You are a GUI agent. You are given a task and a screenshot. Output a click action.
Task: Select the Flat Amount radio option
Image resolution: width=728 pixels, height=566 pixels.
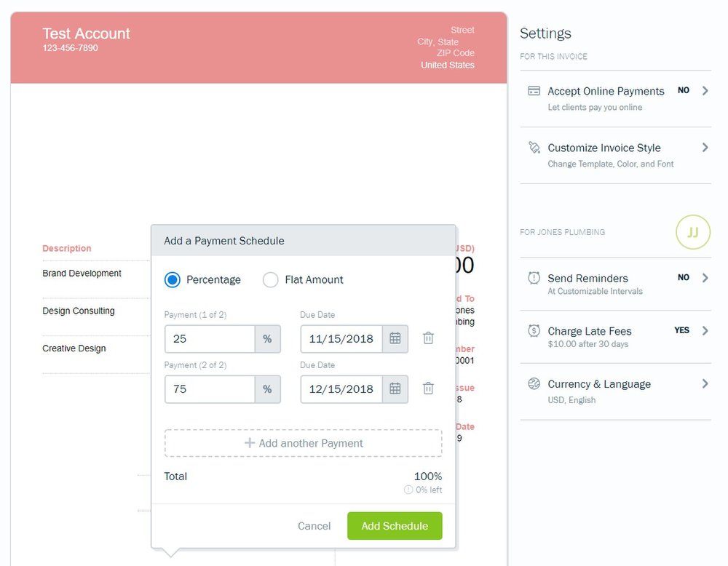click(271, 279)
